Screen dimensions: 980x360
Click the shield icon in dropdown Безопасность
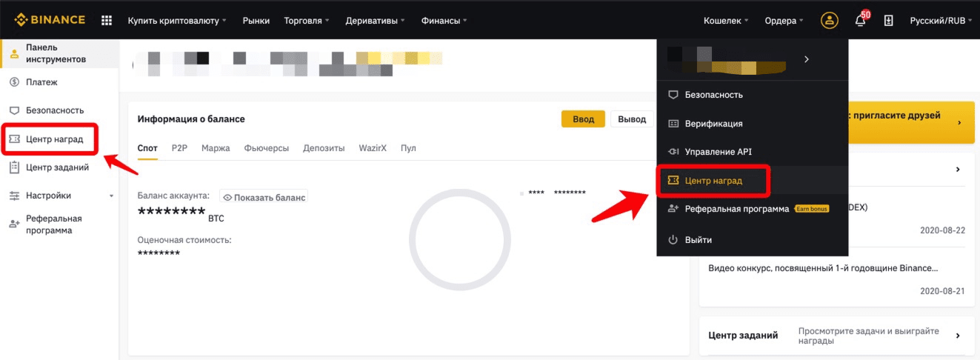tap(673, 95)
